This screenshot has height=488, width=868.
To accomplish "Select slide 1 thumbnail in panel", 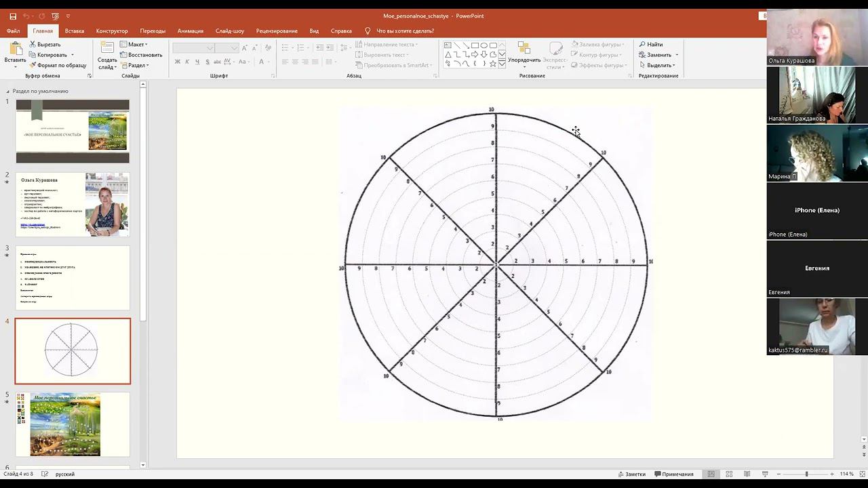I will point(73,131).
